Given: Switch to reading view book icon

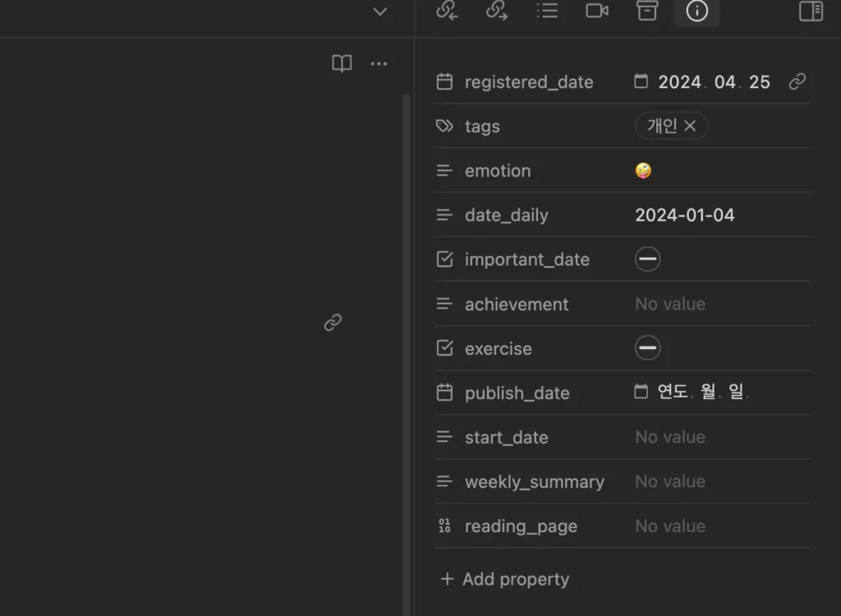Looking at the screenshot, I should 342,64.
